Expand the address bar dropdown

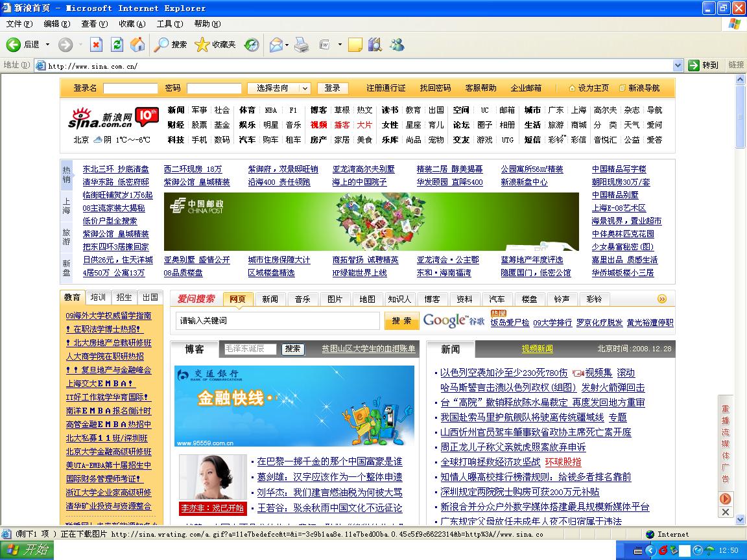[678, 65]
